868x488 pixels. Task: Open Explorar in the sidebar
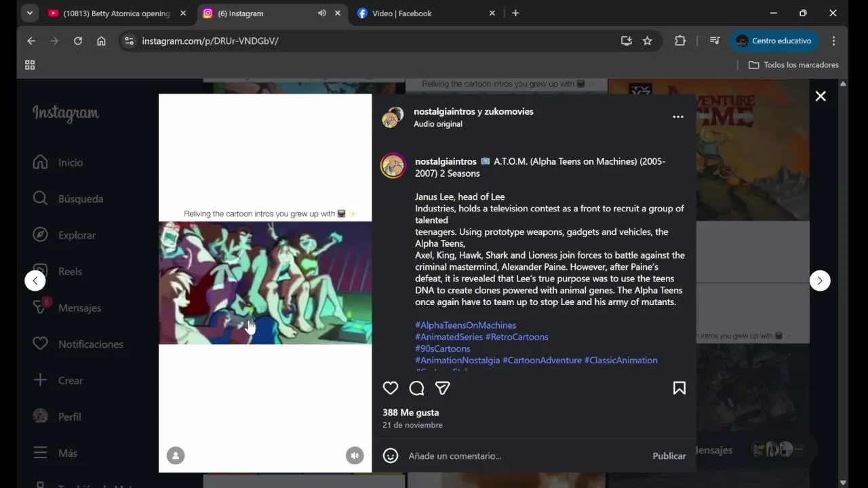click(x=64, y=235)
